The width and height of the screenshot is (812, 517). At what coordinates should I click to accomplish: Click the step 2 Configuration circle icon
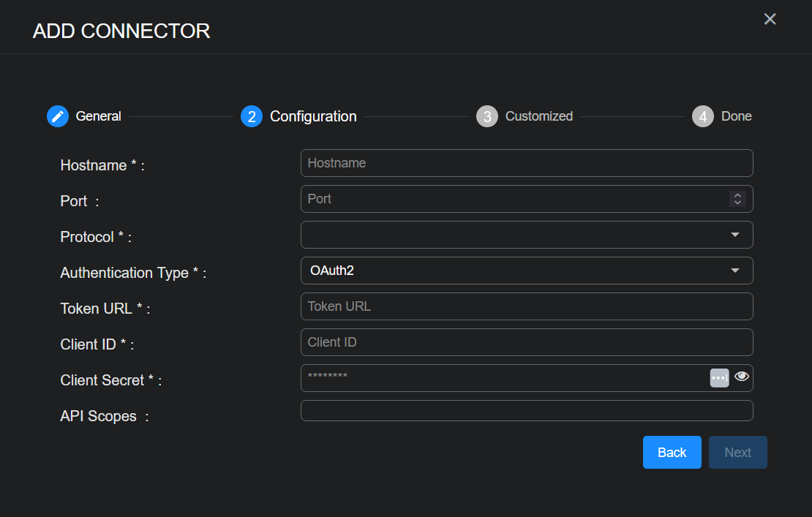tap(251, 116)
